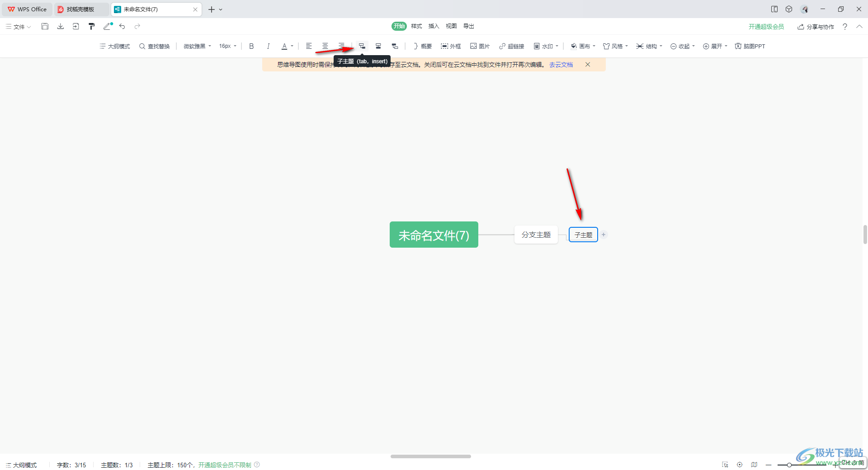Open the navigation map icon in status bar
This screenshot has height=470, width=868.
click(754, 465)
